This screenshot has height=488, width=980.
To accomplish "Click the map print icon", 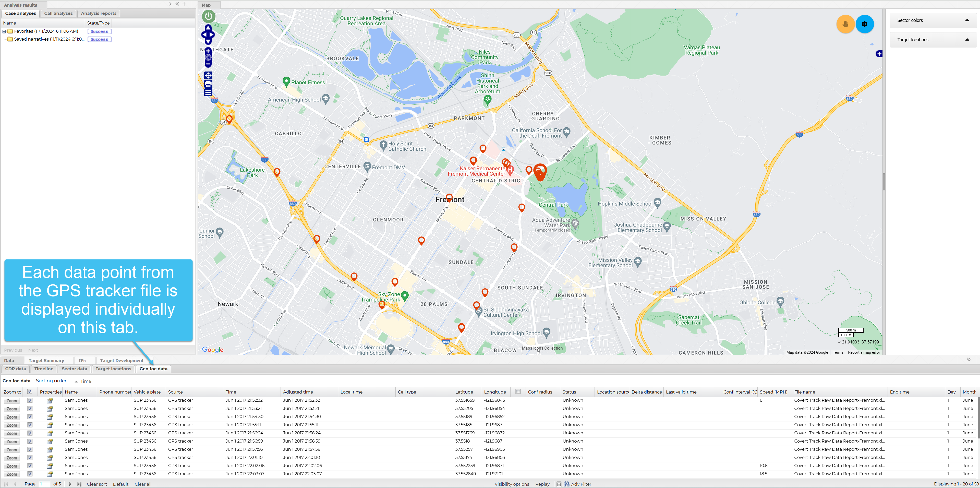I will click(x=208, y=84).
